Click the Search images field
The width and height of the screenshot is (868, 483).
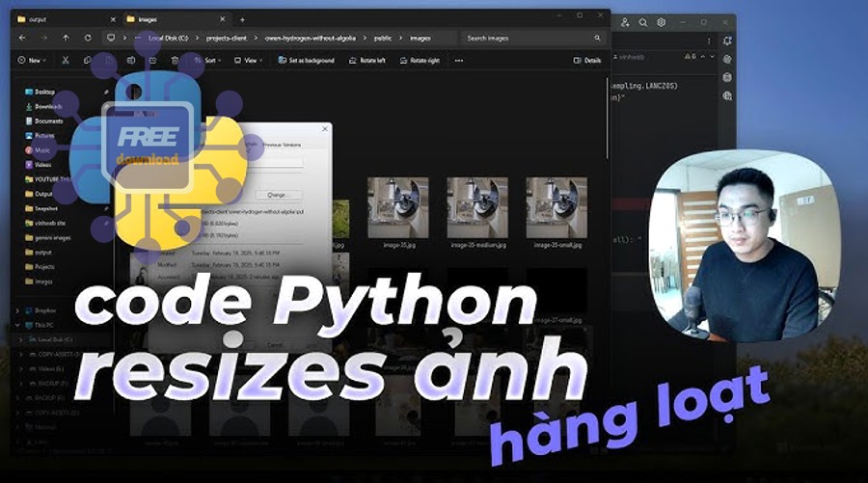(529, 38)
